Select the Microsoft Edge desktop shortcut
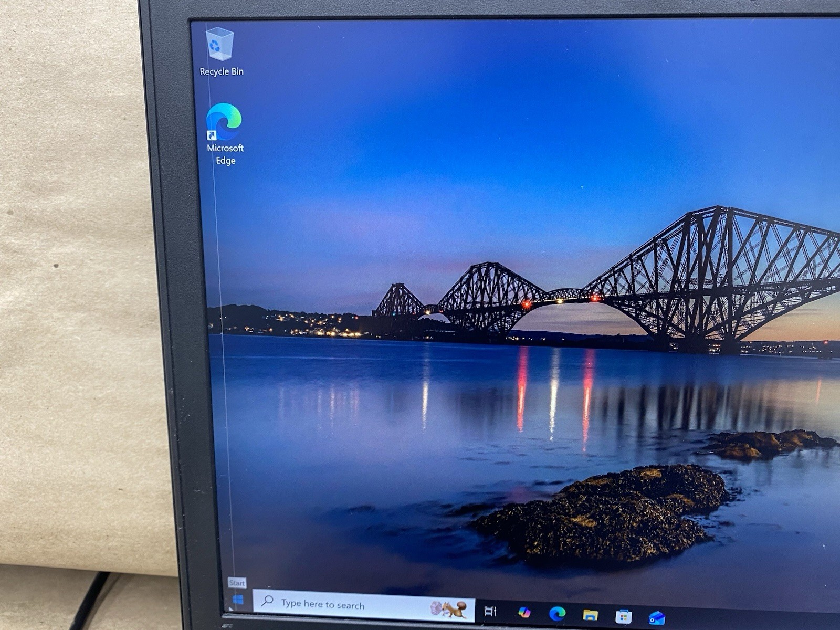The height and width of the screenshot is (630, 840). [x=225, y=133]
